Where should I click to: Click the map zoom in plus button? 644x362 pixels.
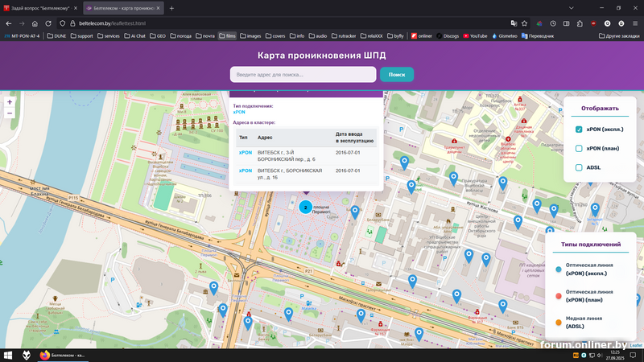(x=10, y=102)
